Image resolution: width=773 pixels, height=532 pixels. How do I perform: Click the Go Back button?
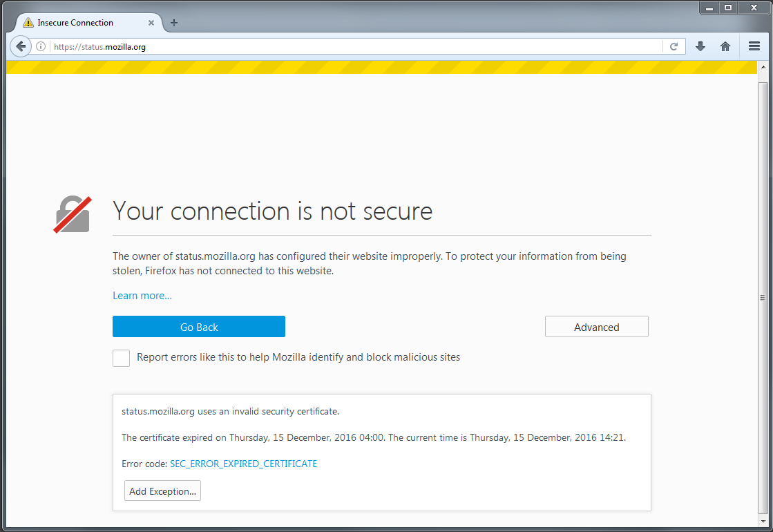tap(199, 326)
